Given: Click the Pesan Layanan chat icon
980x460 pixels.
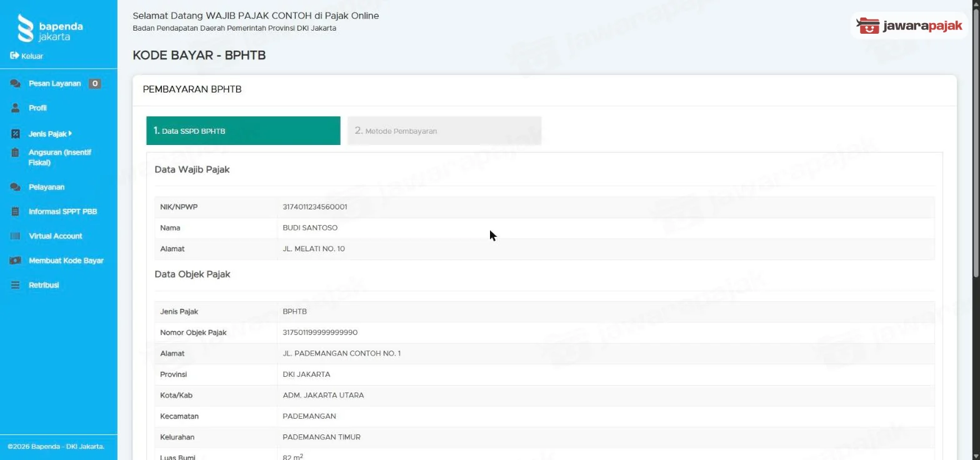Looking at the screenshot, I should (16, 84).
